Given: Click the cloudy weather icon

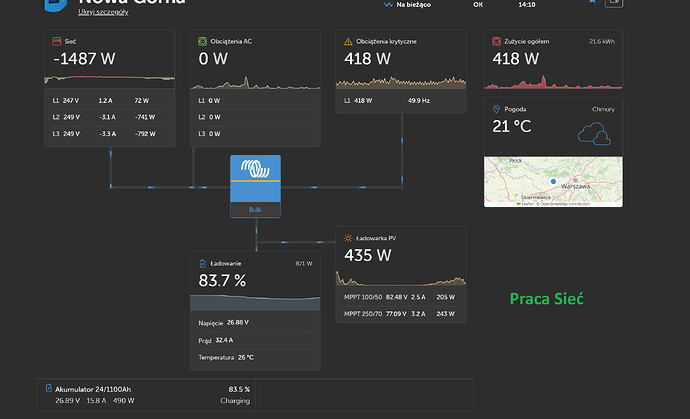Looking at the screenshot, I should pos(594,134).
